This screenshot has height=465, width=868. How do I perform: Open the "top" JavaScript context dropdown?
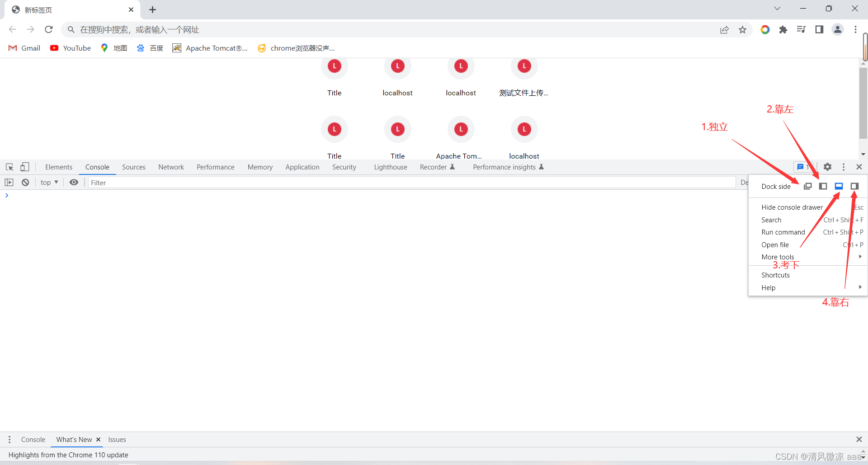pos(48,182)
